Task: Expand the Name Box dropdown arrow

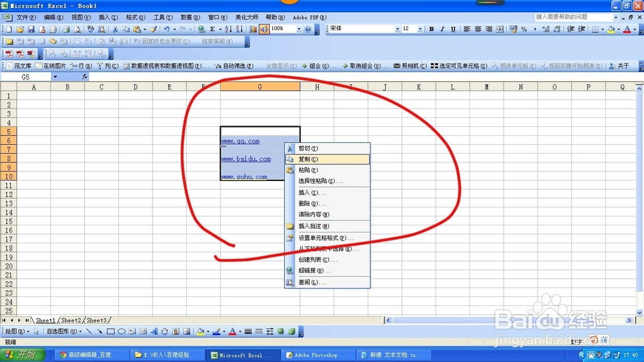Action: [x=55, y=77]
